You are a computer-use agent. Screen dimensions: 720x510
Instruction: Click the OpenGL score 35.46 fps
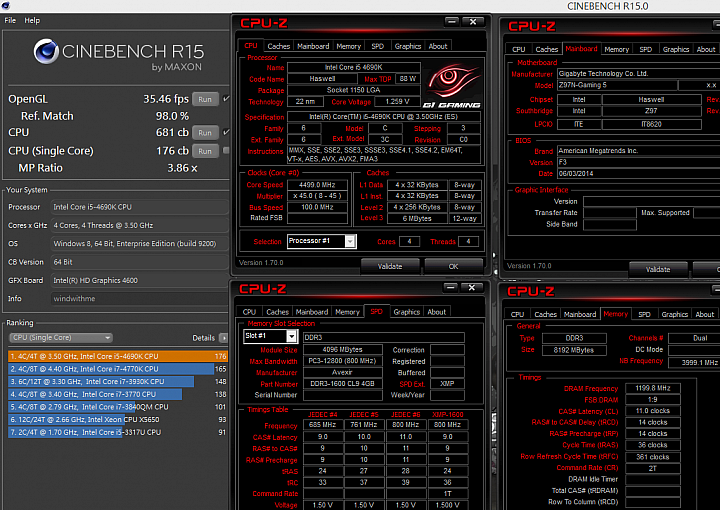166,99
